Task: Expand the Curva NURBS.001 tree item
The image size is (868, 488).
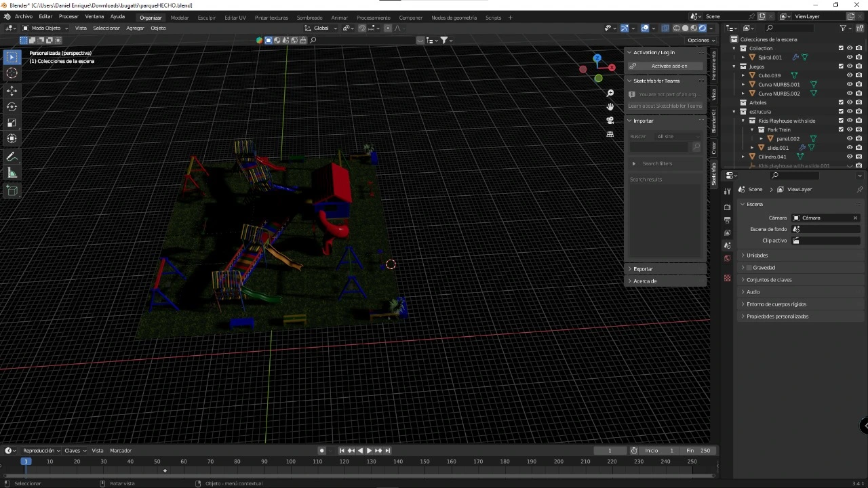Action: [743, 84]
